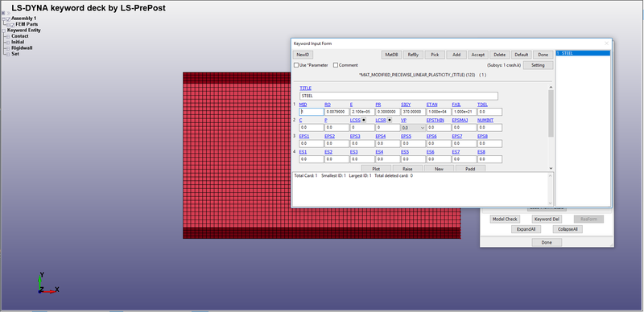This screenshot has width=644, height=312.
Task: Expand the Contact tree node
Action: click(x=7, y=36)
